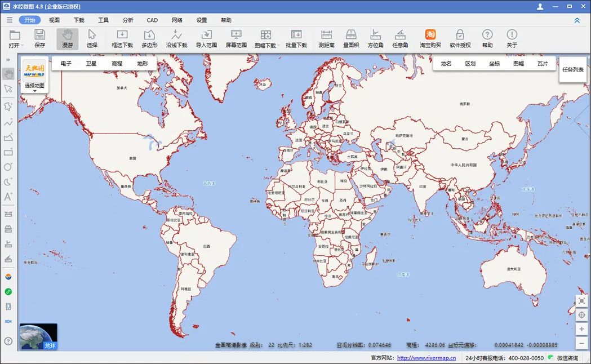Switch map type to 电子

pos(66,63)
